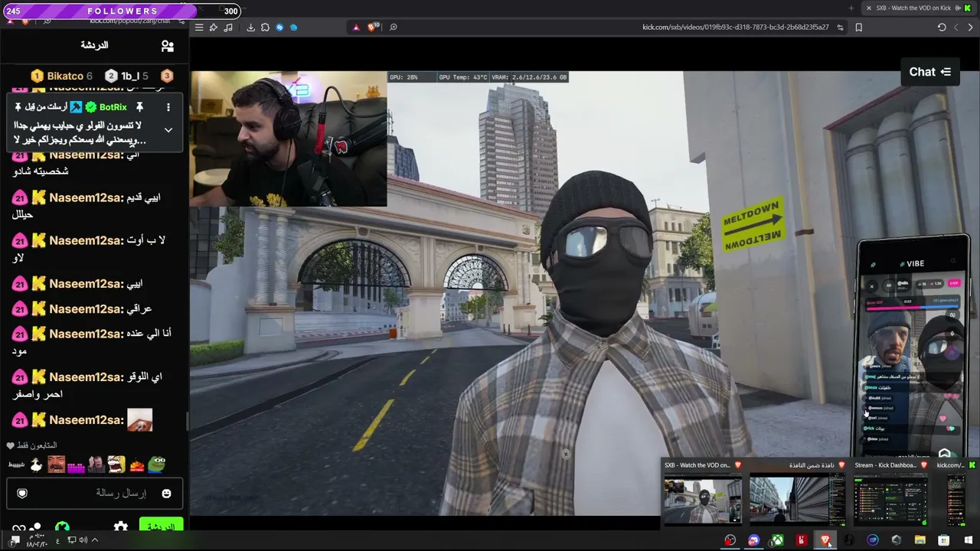
Task: Click the pin icon in browser toolbar
Action: coord(214,28)
